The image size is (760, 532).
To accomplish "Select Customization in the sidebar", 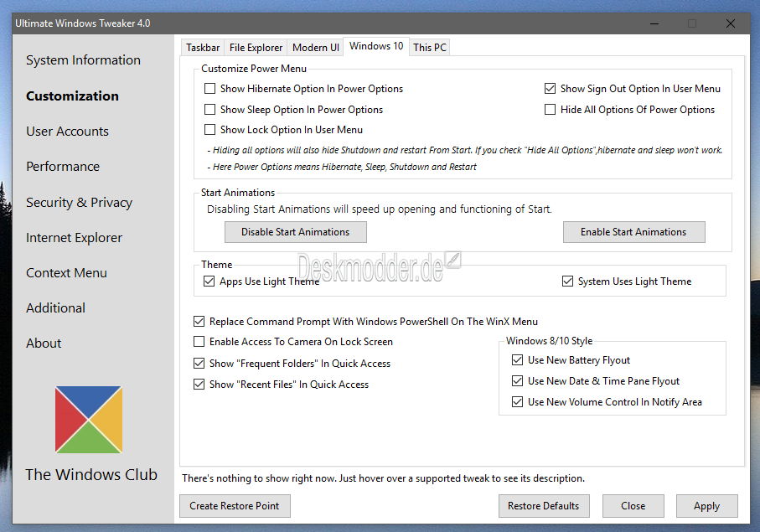I will click(x=72, y=96).
